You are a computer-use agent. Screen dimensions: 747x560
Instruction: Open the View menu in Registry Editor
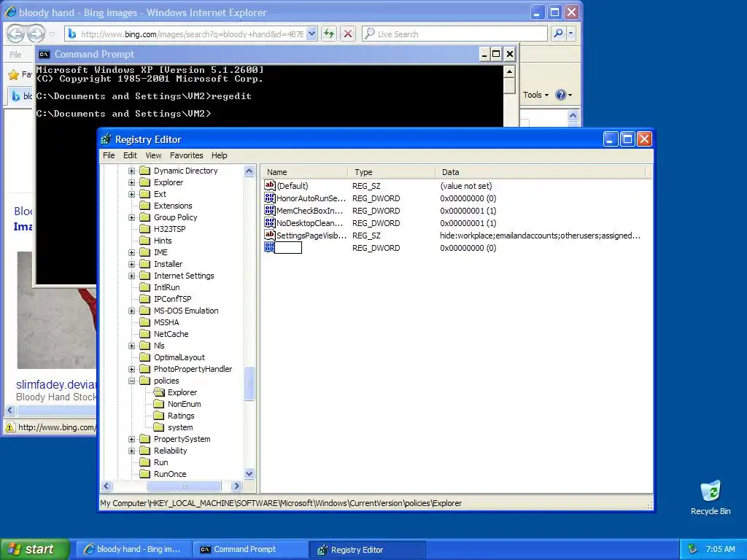(x=153, y=155)
